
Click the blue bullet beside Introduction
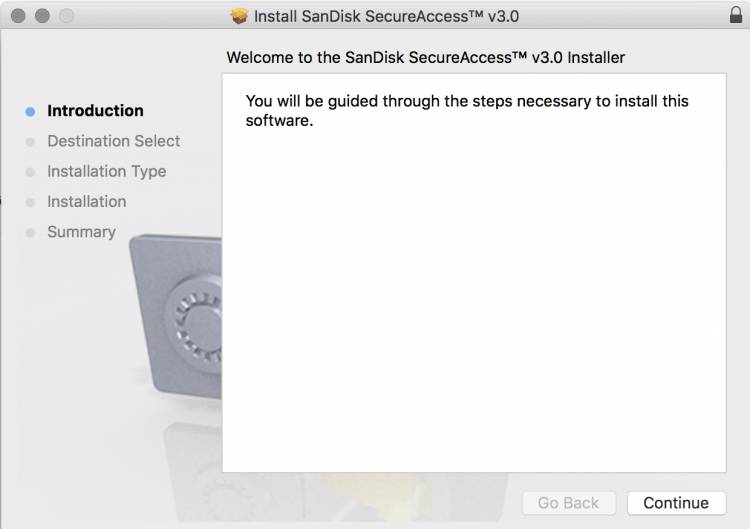30,111
